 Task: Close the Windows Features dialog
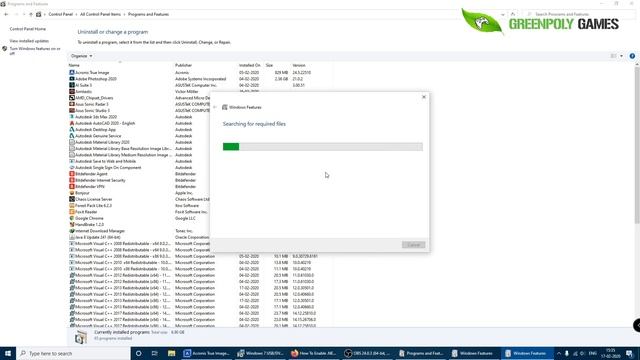(x=424, y=97)
